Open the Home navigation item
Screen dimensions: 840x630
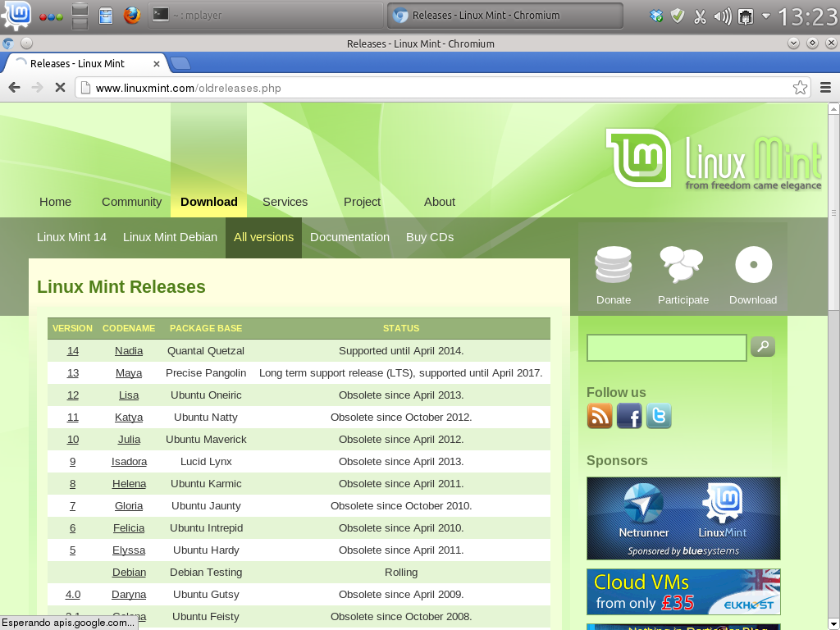pos(55,202)
